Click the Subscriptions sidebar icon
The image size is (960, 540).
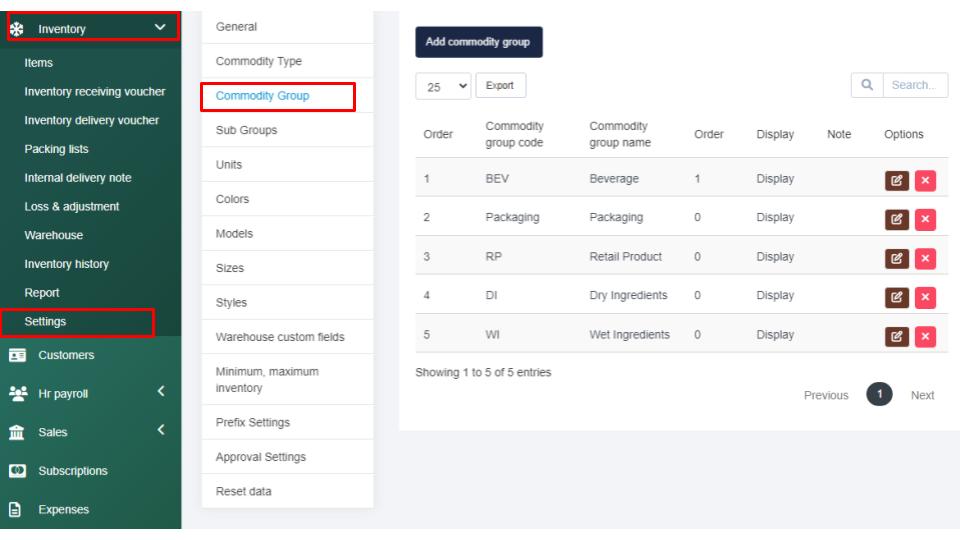click(x=16, y=471)
